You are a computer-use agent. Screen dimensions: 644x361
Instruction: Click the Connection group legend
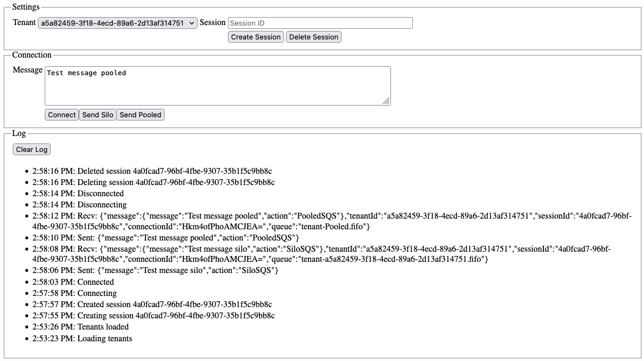32,55
